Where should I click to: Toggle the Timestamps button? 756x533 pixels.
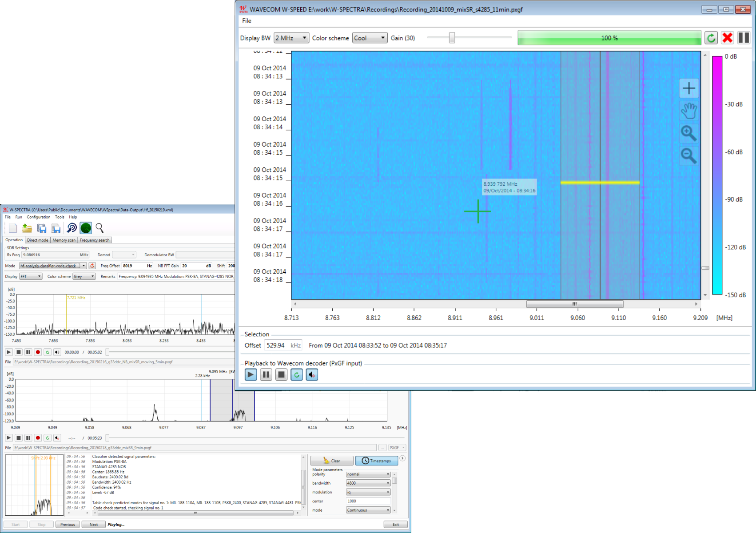[x=376, y=461]
